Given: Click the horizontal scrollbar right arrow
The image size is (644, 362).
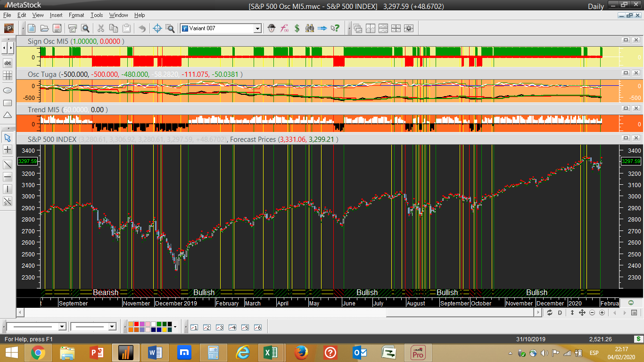Looking at the screenshot, I should pos(538,313).
